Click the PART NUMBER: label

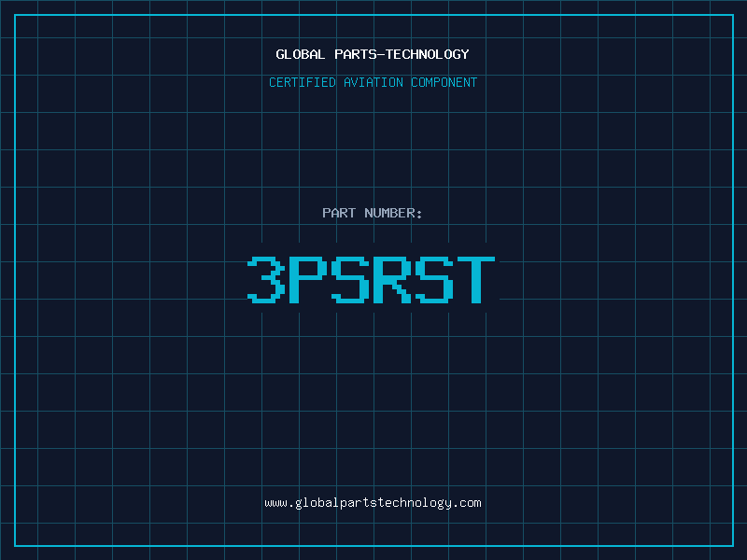point(373,213)
